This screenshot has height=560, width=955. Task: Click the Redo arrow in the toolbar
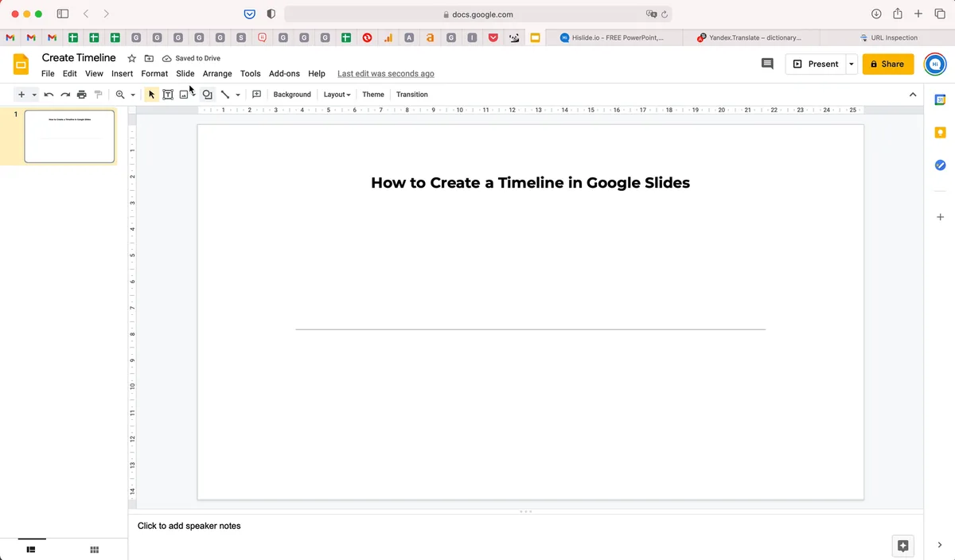[x=65, y=95]
